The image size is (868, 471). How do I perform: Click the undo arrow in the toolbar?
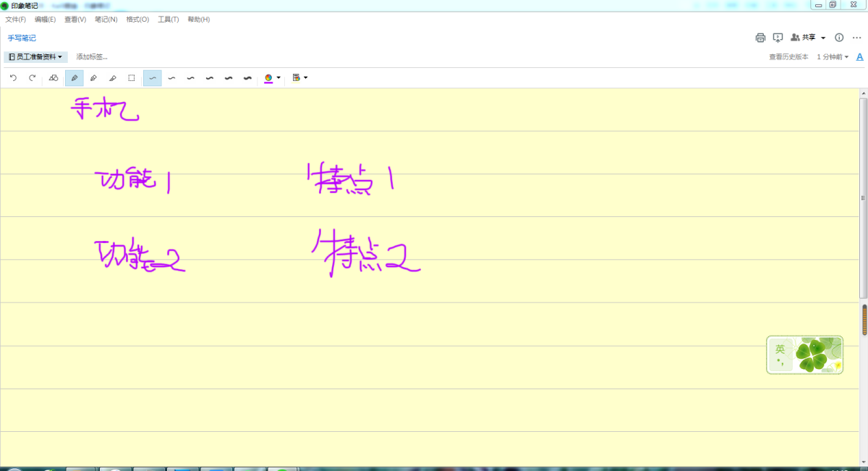point(13,78)
